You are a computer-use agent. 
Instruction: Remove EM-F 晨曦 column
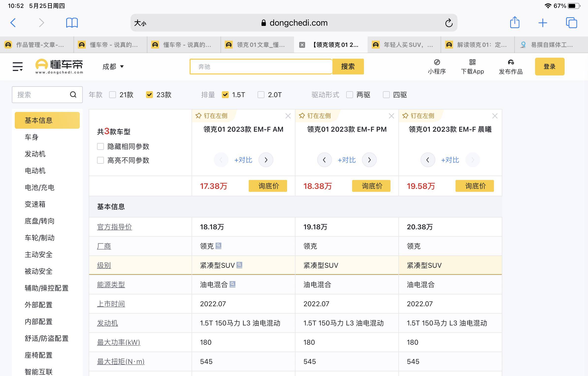pyautogui.click(x=495, y=116)
